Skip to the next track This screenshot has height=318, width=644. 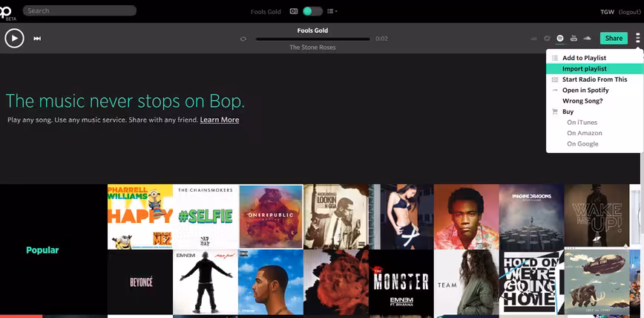click(x=37, y=38)
